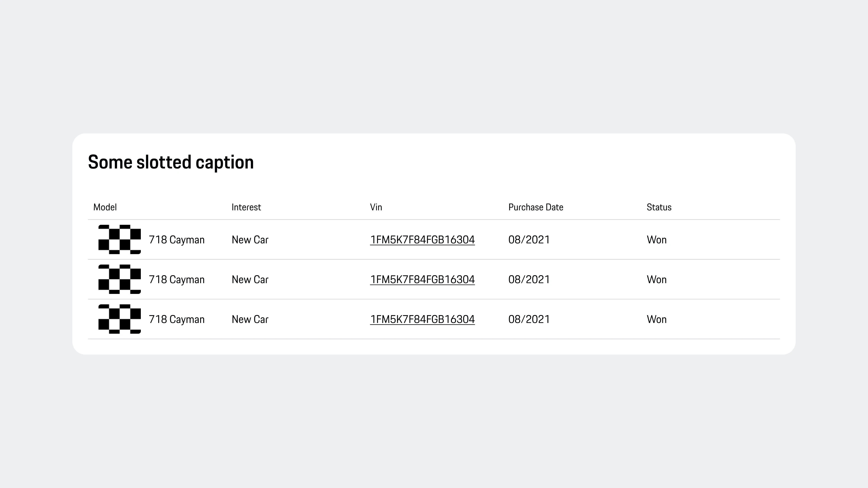
Task: Click the Vin column header
Action: pyautogui.click(x=376, y=207)
